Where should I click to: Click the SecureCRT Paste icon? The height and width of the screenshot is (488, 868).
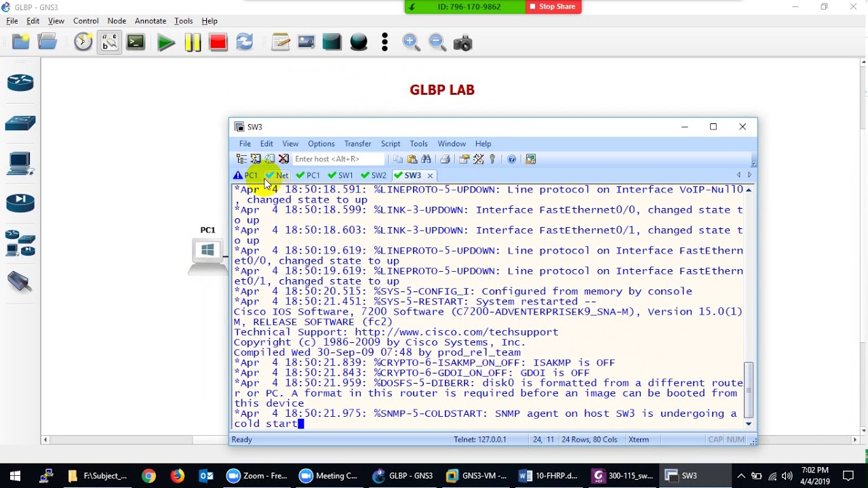click(412, 159)
